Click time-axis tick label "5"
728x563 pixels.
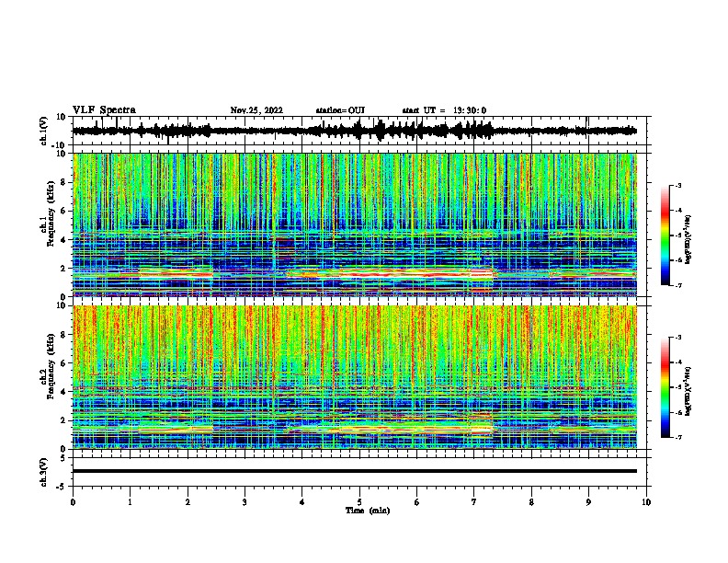[359, 502]
